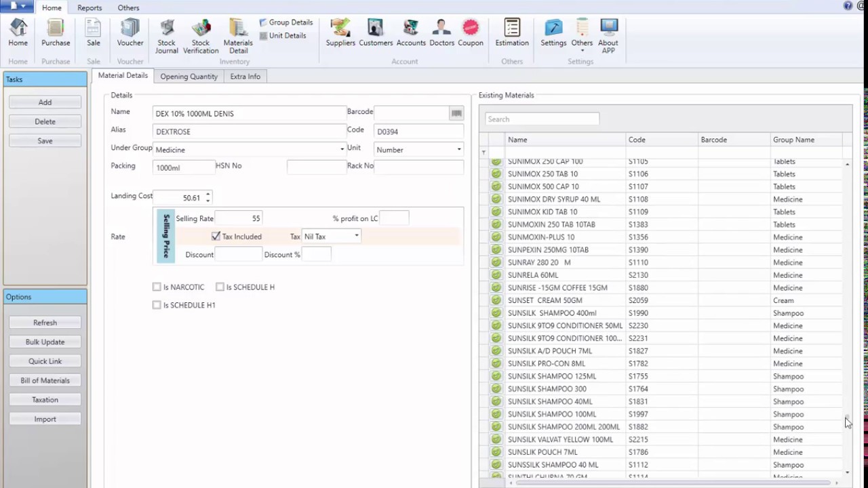
Task: Open Stock Verification
Action: click(201, 37)
